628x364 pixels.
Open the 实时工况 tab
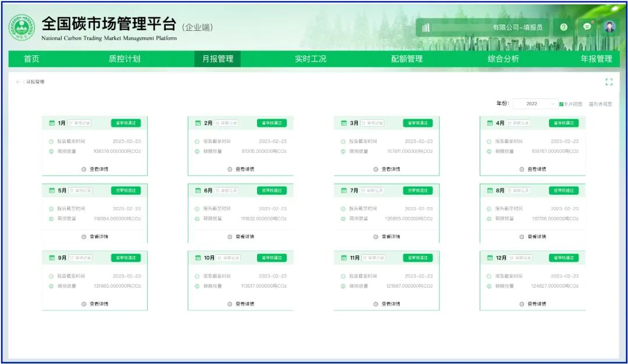tap(311, 59)
